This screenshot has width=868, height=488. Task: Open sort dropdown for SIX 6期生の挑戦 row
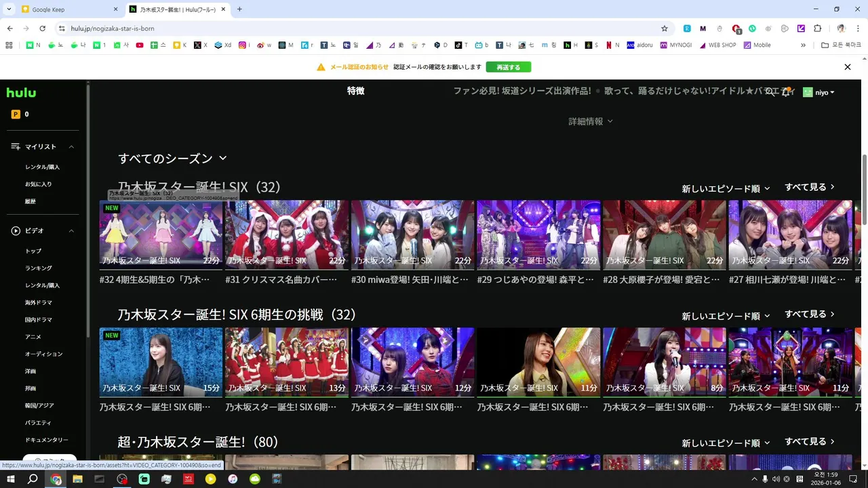pyautogui.click(x=726, y=316)
